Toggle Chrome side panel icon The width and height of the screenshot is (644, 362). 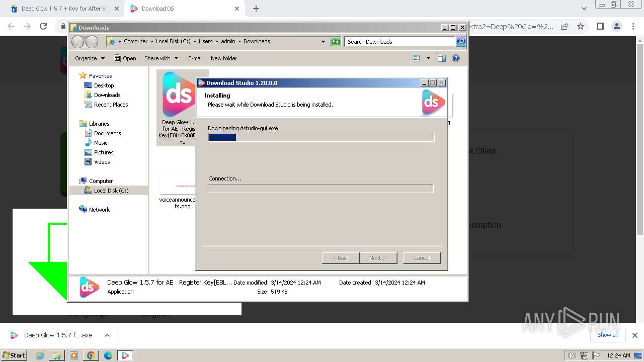pyautogui.click(x=600, y=26)
